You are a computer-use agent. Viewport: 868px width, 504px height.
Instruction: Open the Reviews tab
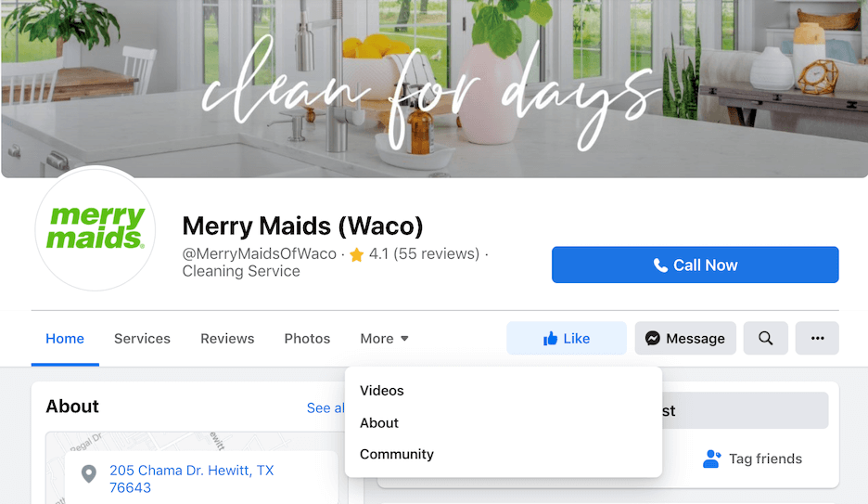point(227,339)
